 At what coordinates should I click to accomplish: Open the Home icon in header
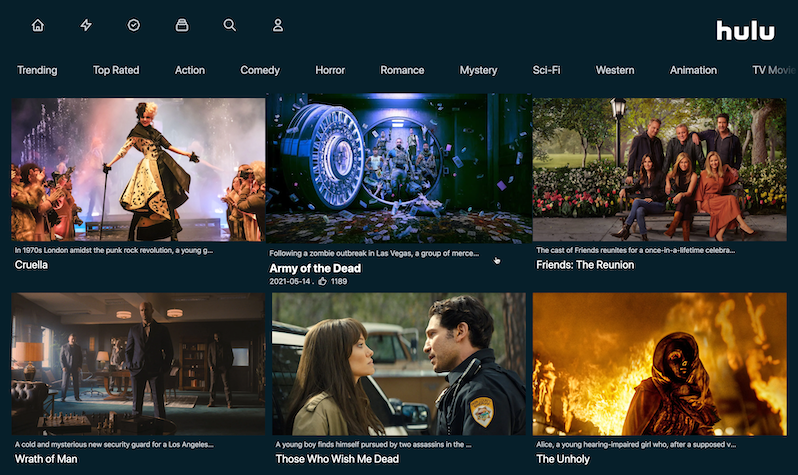click(38, 25)
